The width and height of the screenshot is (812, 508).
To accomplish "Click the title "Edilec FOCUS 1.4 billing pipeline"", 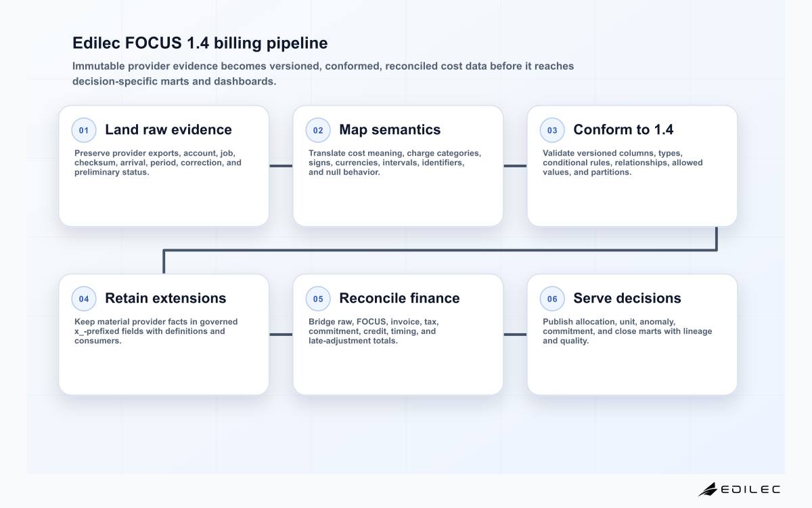I will tap(200, 43).
